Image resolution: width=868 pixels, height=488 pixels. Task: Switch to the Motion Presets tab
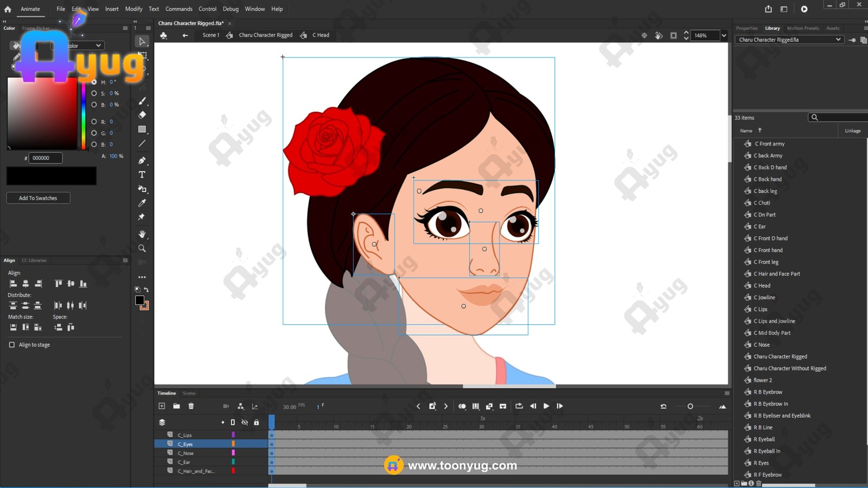(802, 28)
